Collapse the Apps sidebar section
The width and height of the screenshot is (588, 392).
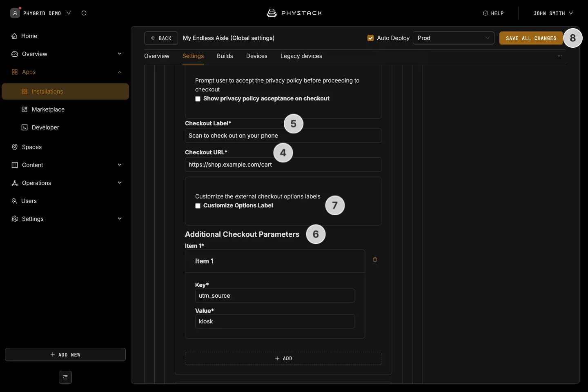pos(120,72)
